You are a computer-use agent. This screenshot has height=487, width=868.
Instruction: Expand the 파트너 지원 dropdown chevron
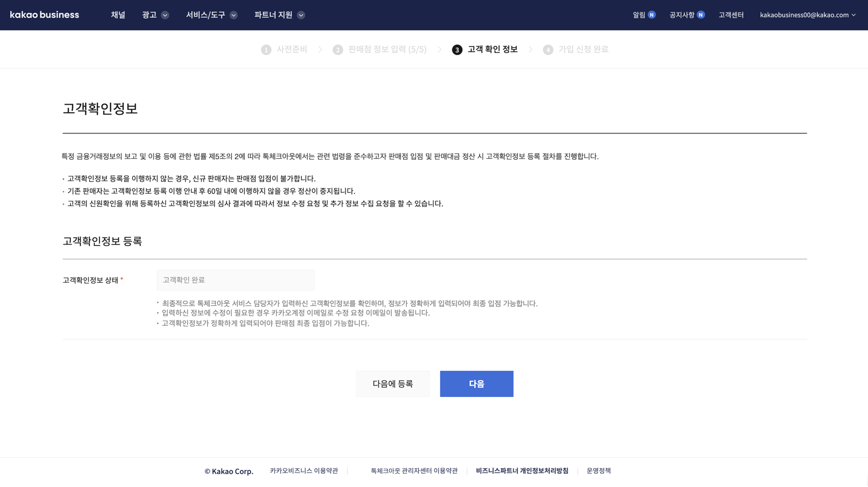301,15
